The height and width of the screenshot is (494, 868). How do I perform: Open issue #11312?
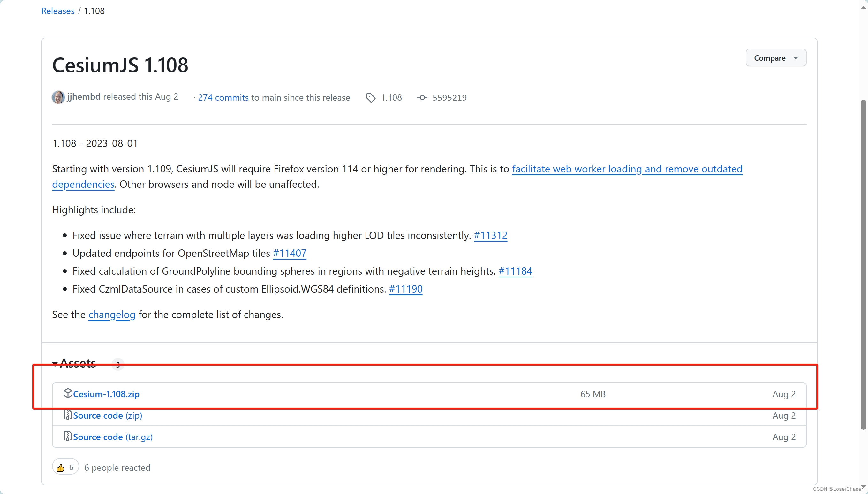click(490, 235)
